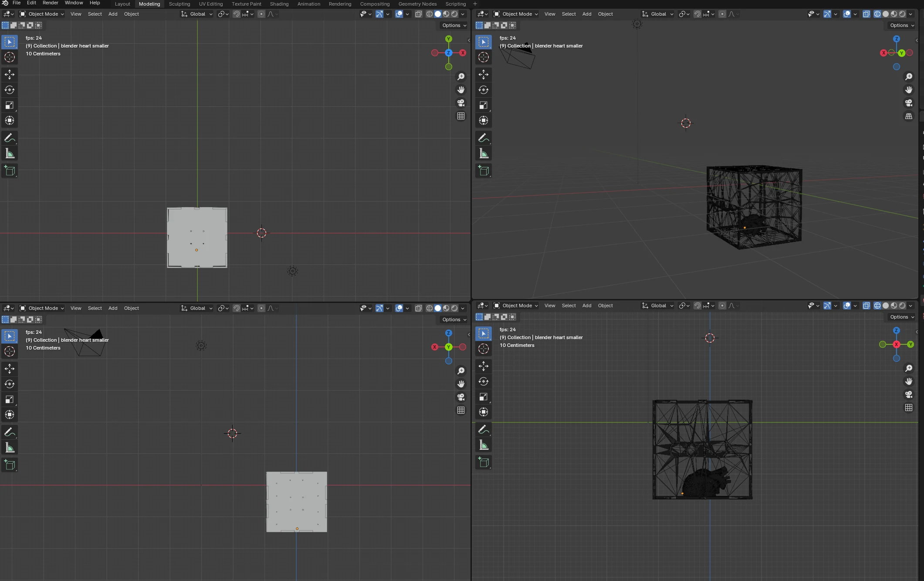Select the Add Cube tool in top-left viewport
This screenshot has height=581, width=924.
(10, 171)
